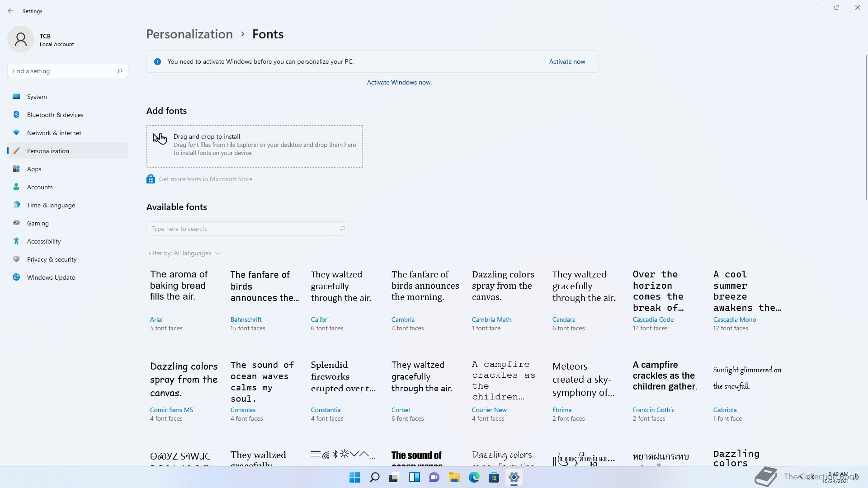
Task: Click the back arrow in Settings
Action: 11,11
